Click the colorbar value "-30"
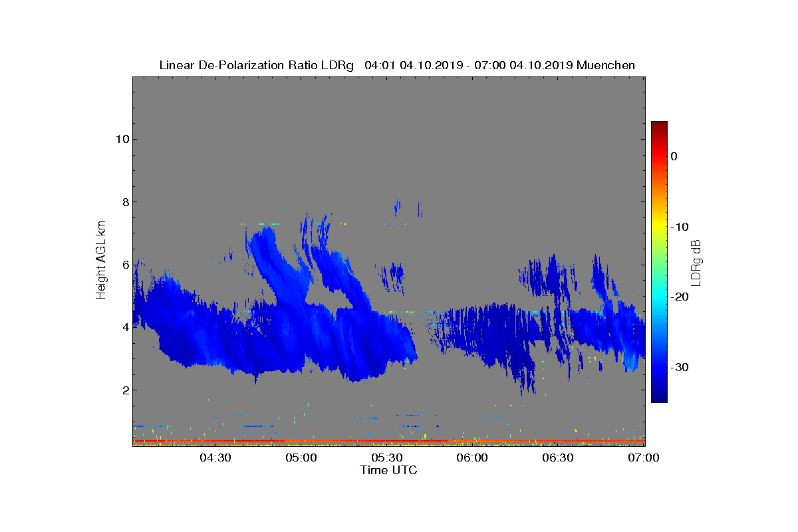This screenshot has width=798, height=532. pos(679,368)
